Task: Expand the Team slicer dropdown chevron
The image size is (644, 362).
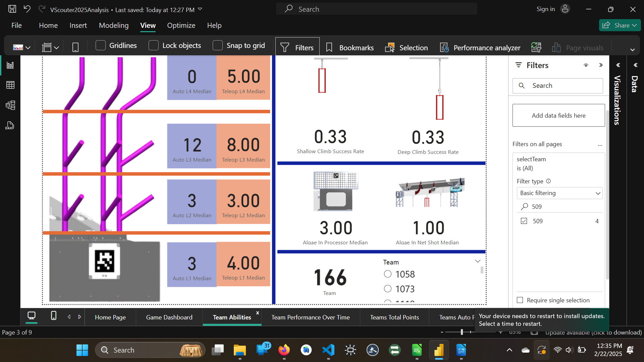Action: coord(478,261)
